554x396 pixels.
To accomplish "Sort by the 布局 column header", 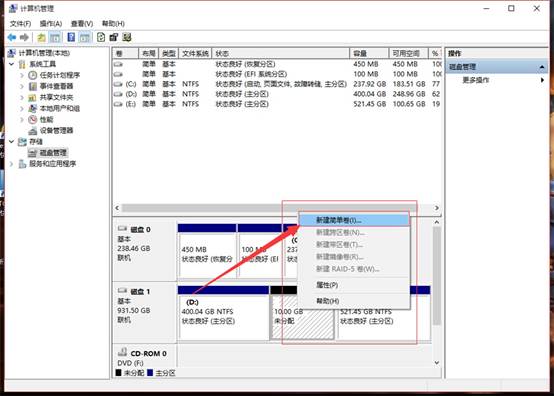I will pyautogui.click(x=148, y=53).
